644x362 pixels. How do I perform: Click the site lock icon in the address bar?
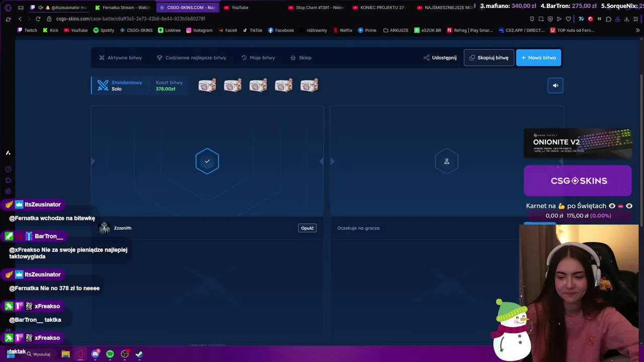(49, 19)
